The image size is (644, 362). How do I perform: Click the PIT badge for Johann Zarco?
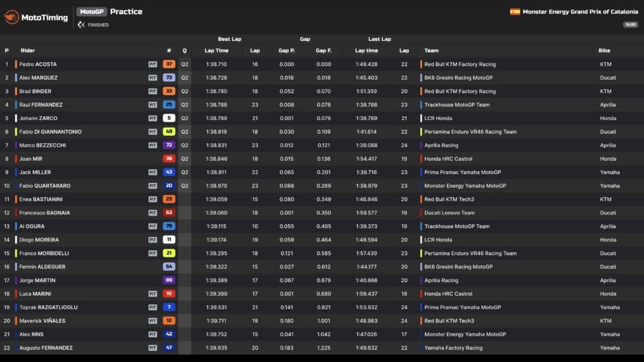[153, 119]
